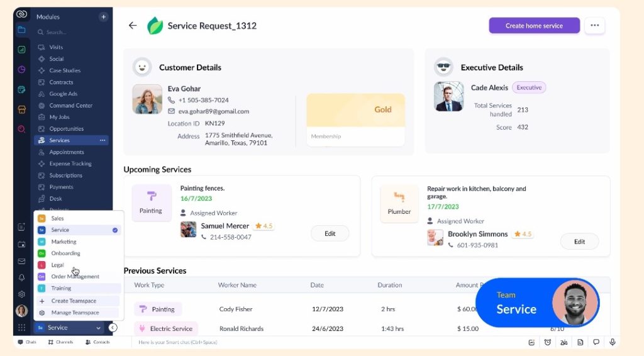Open the folder modules icon in left rail
Screen dimensions: 644x356
[21, 30]
